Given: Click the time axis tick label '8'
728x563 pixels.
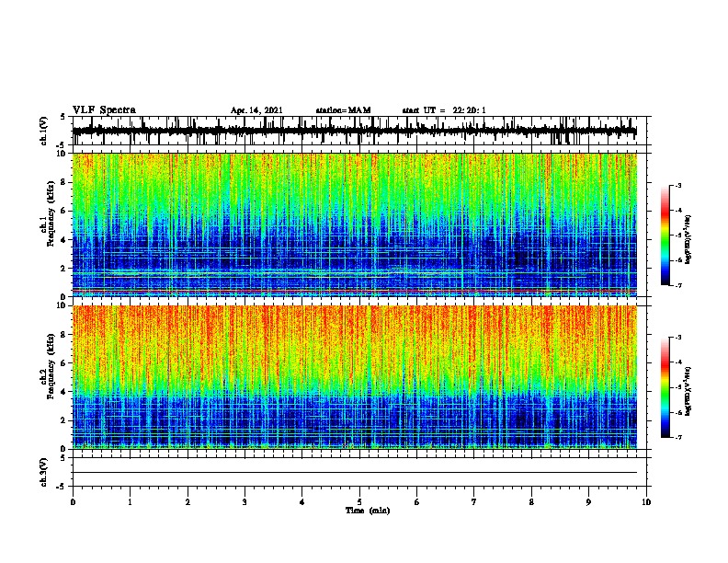Looking at the screenshot, I should 531,502.
